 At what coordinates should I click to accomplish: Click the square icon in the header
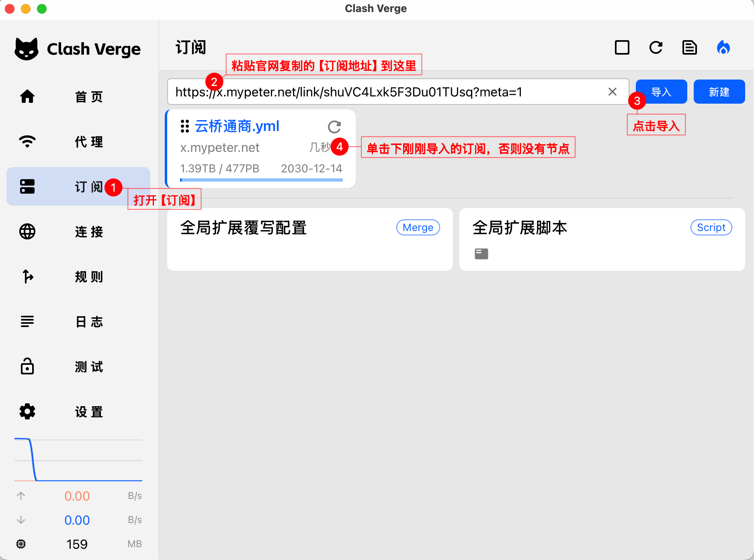(x=622, y=47)
